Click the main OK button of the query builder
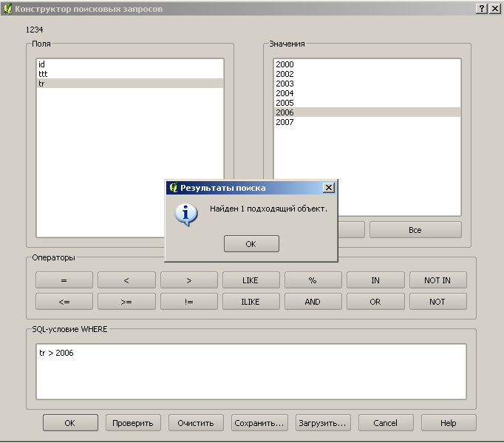The height and width of the screenshot is (443, 504). tap(70, 423)
